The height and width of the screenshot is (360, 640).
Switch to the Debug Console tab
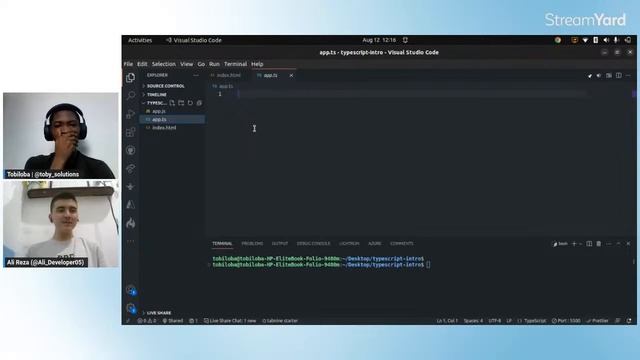pyautogui.click(x=313, y=244)
